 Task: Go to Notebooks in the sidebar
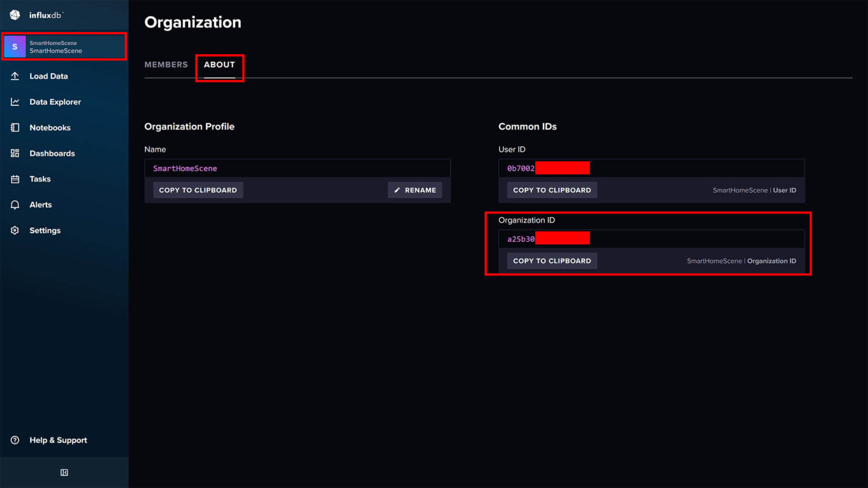50,128
